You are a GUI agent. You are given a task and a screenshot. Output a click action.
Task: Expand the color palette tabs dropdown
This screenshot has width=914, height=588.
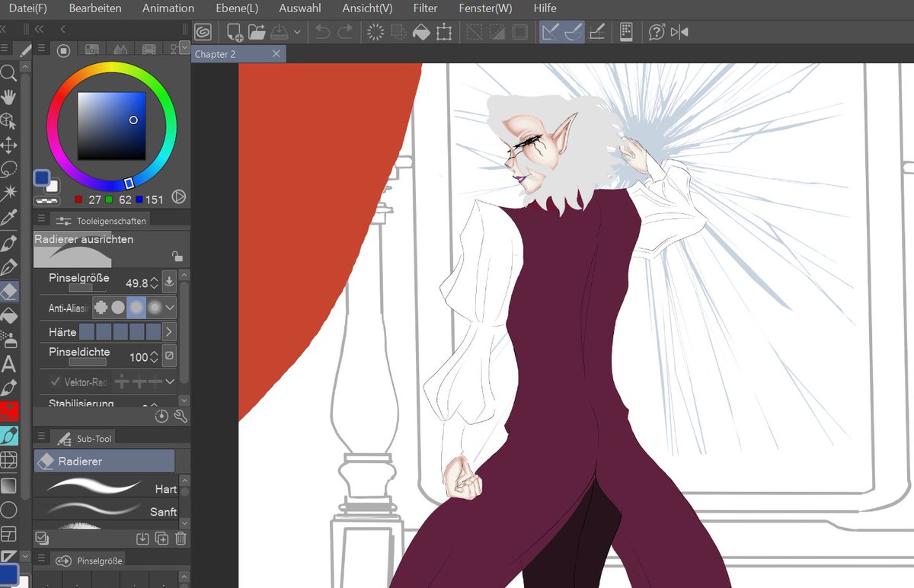pos(184,48)
